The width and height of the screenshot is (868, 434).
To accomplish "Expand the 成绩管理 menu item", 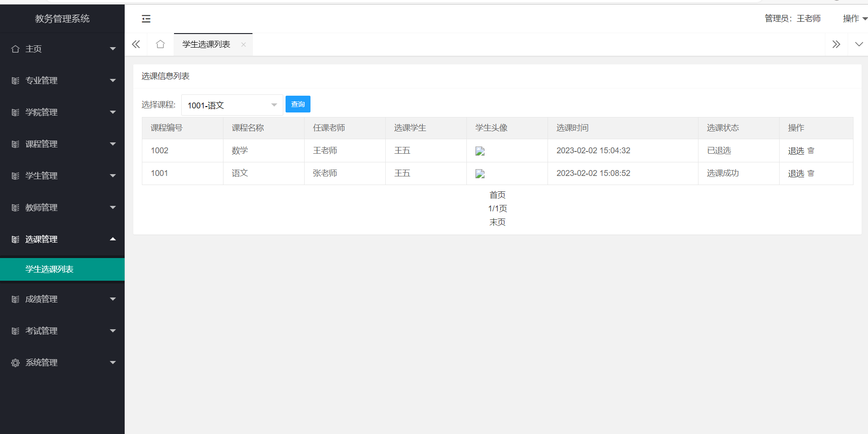I will [62, 299].
